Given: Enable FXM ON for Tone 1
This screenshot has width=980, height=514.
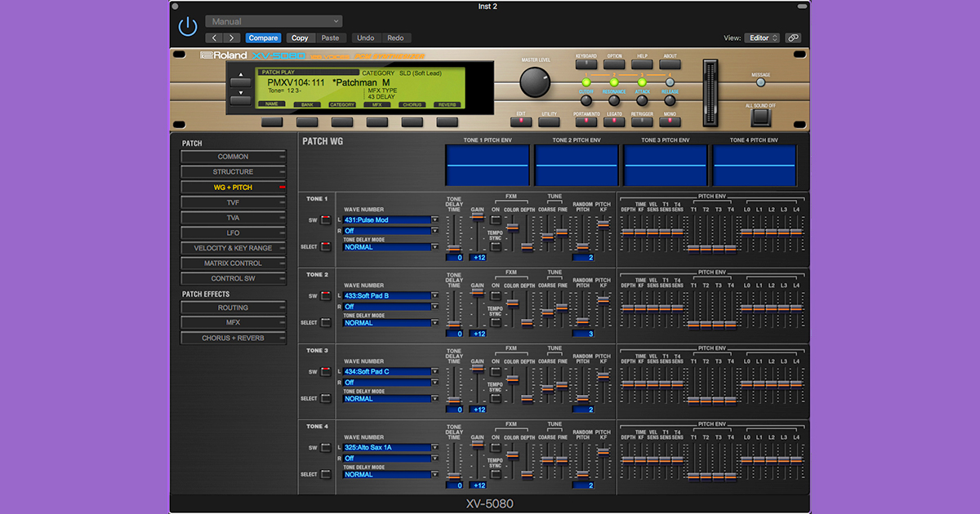Looking at the screenshot, I should (496, 219).
